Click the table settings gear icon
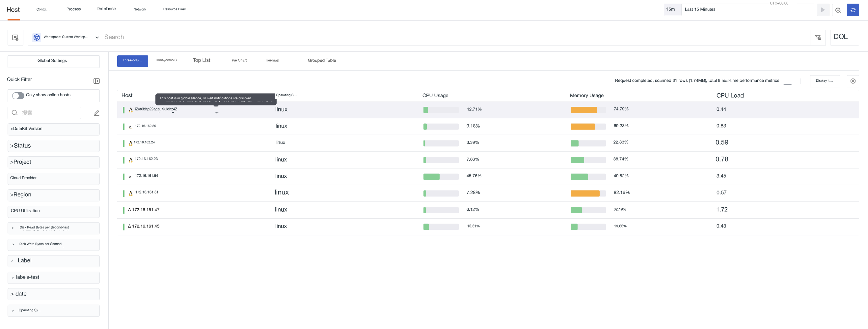This screenshot has height=329, width=868. coord(853,81)
